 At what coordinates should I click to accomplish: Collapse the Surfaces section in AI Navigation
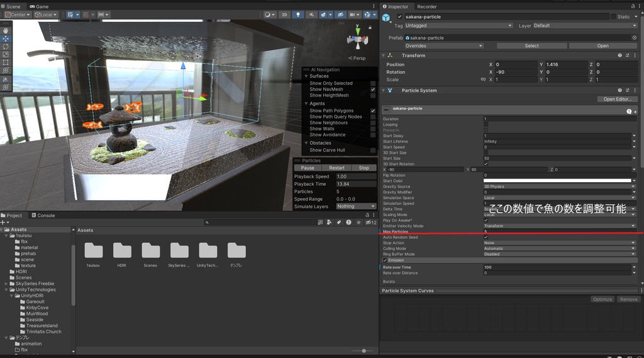306,76
